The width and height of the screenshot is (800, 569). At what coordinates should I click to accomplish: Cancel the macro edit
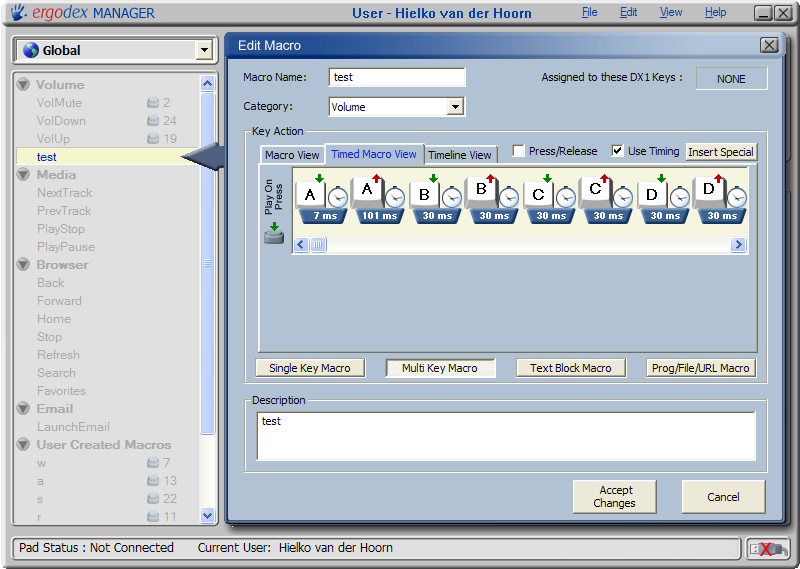pos(723,497)
